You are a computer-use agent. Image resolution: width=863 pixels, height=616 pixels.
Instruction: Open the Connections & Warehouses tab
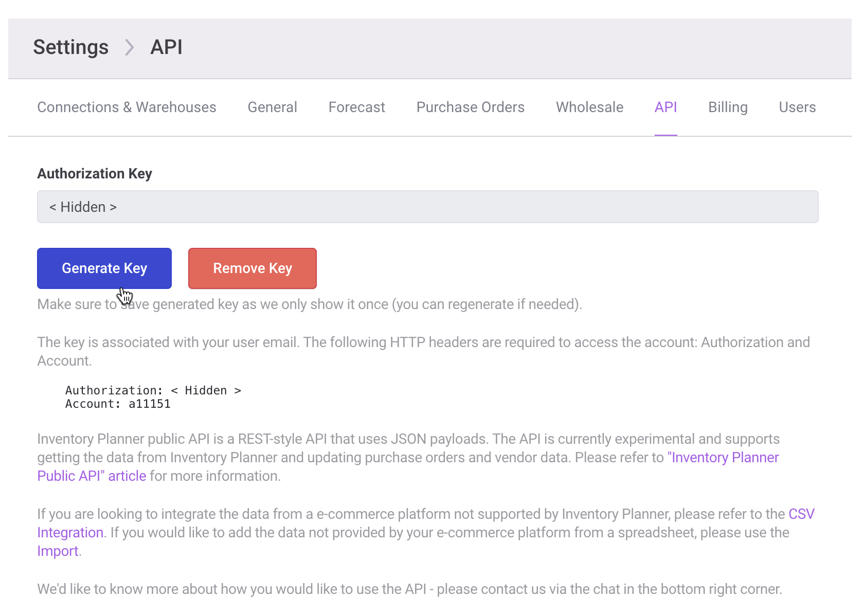pyautogui.click(x=127, y=107)
